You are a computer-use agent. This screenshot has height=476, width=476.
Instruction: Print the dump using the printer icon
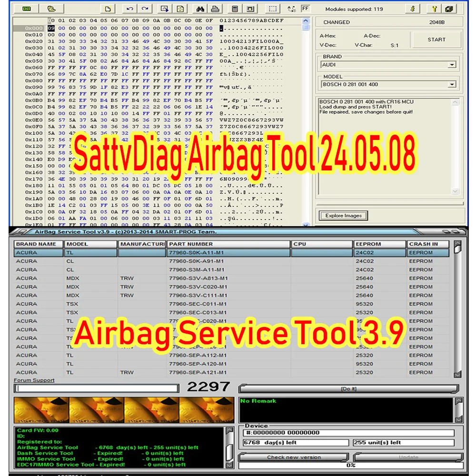pos(214,8)
